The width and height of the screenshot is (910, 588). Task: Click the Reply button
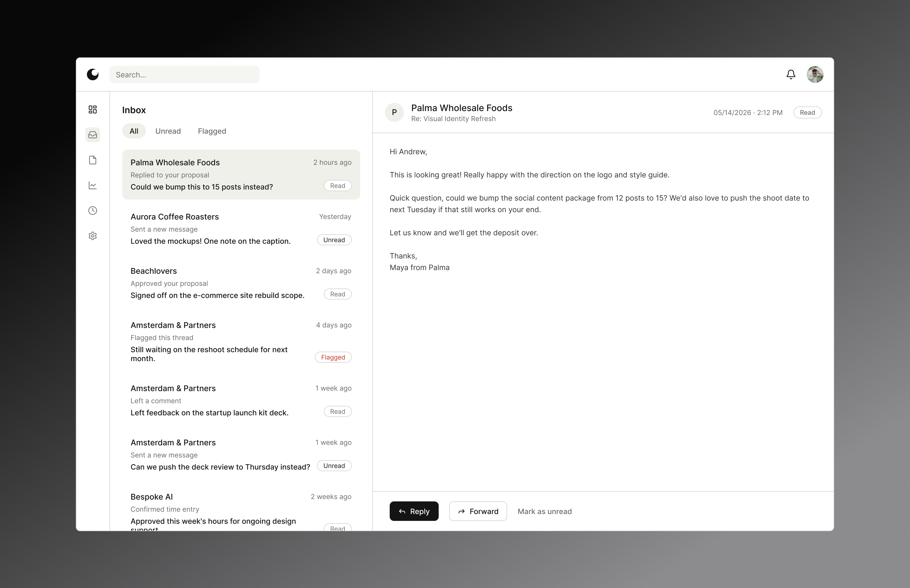point(414,511)
